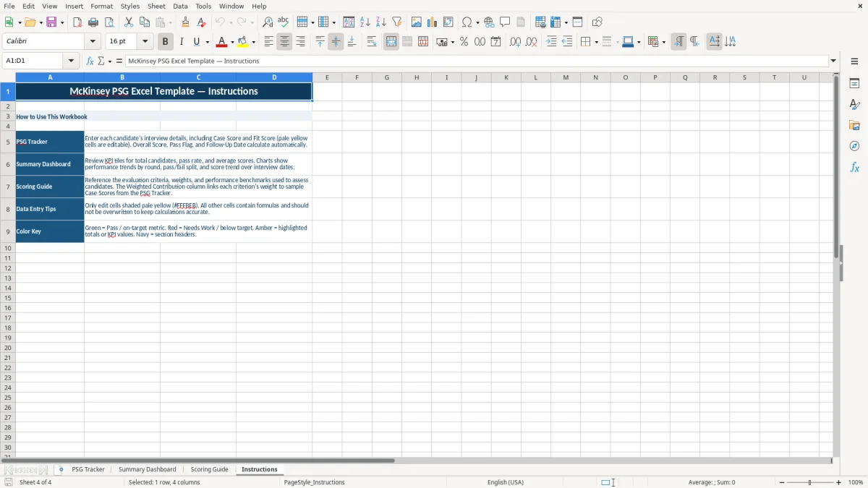868x488 pixels.
Task: Clear direct formatting icon
Action: point(202,22)
